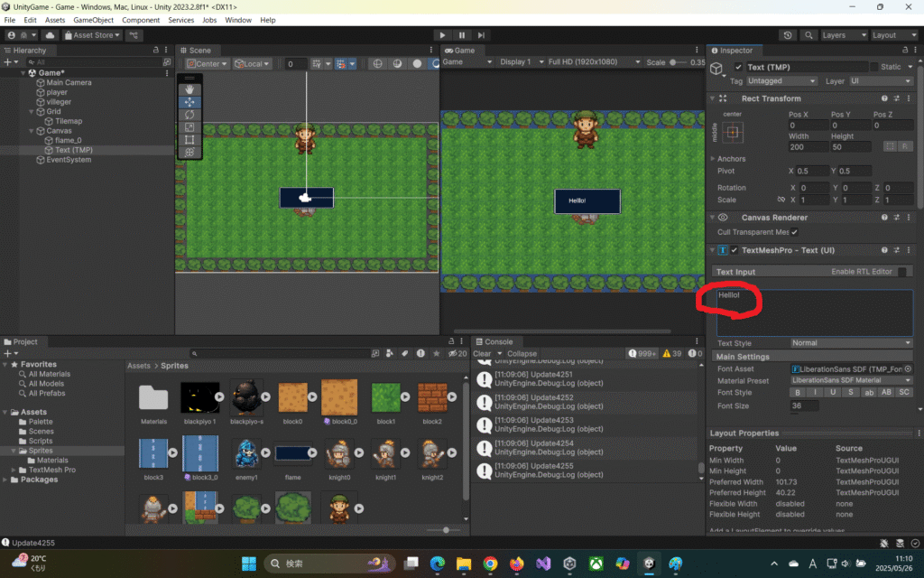The image size is (924, 578).
Task: Click the R raw edit mode button
Action: [x=904, y=146]
